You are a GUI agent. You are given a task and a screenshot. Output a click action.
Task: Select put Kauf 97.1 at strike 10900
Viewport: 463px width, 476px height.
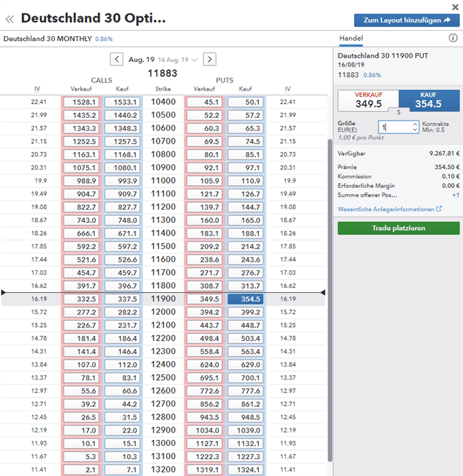[246, 168]
